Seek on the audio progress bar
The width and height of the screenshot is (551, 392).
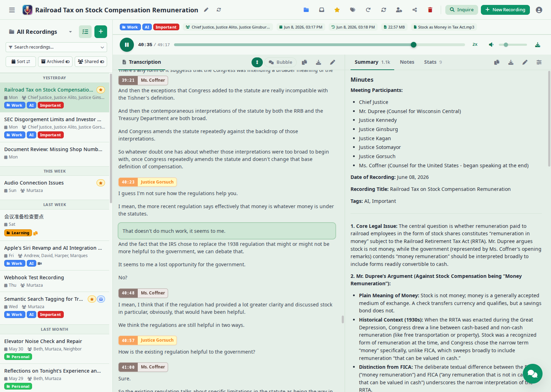tap(319, 45)
